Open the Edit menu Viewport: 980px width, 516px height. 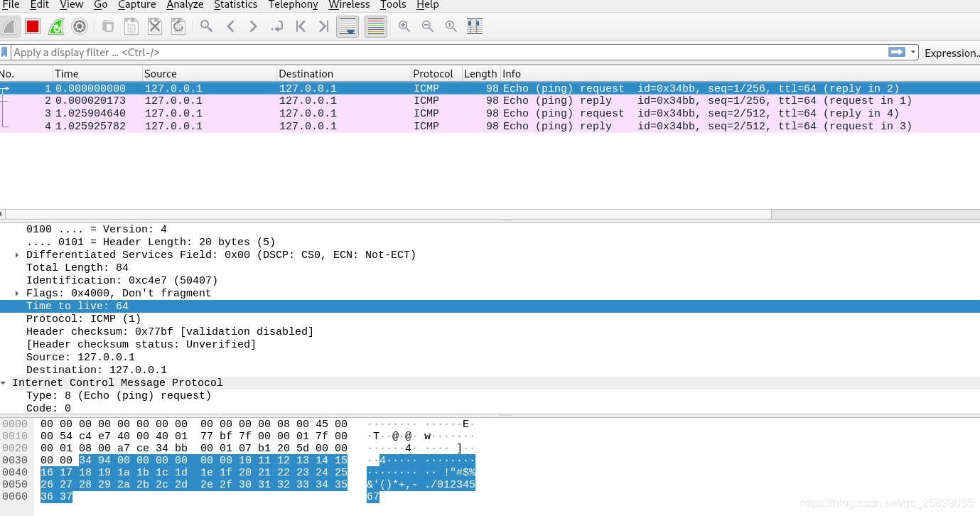pyautogui.click(x=40, y=5)
